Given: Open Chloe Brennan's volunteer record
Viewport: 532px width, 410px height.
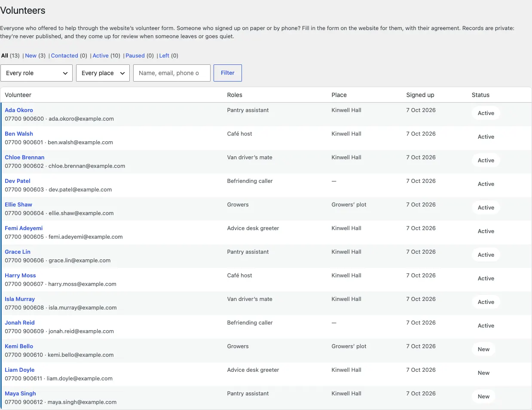Looking at the screenshot, I should pyautogui.click(x=24, y=157).
